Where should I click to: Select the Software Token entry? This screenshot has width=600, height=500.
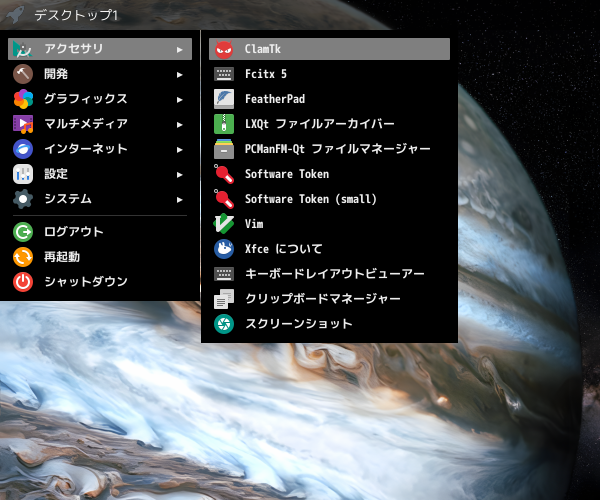pyautogui.click(x=329, y=174)
